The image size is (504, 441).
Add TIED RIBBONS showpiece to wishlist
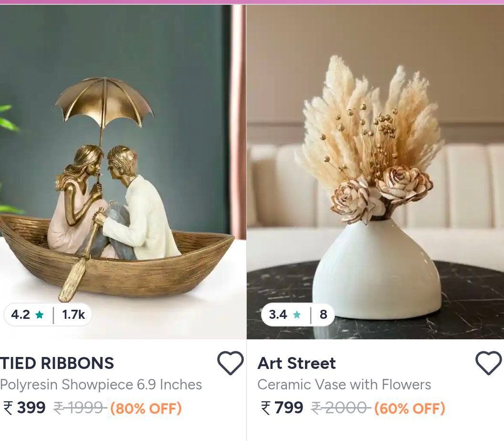(230, 363)
